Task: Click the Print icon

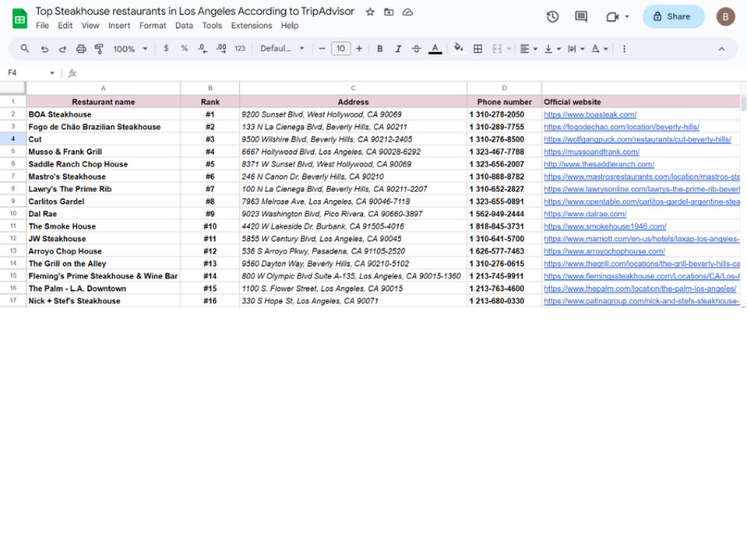Action: pos(81,48)
